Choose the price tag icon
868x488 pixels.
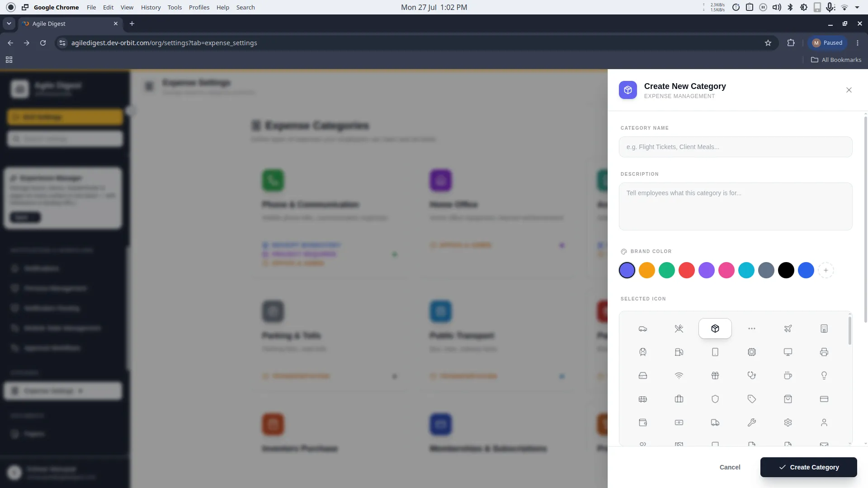751,399
